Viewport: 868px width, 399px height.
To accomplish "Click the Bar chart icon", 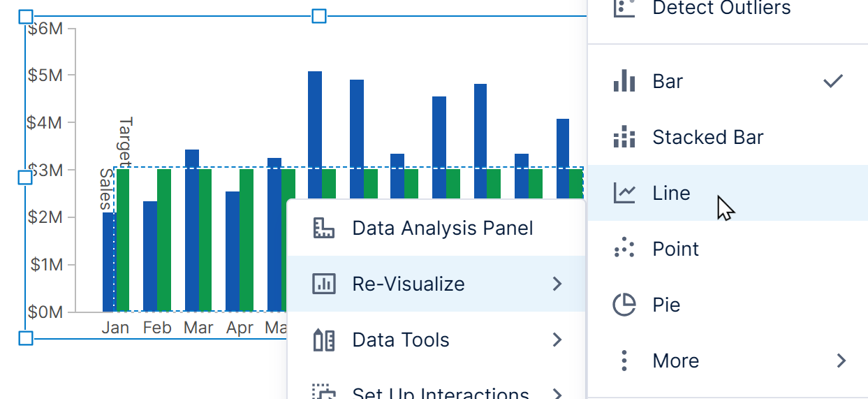I will pyautogui.click(x=624, y=81).
